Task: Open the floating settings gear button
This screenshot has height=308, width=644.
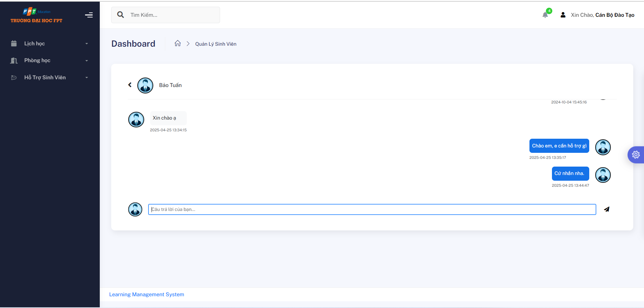Action: [x=636, y=155]
